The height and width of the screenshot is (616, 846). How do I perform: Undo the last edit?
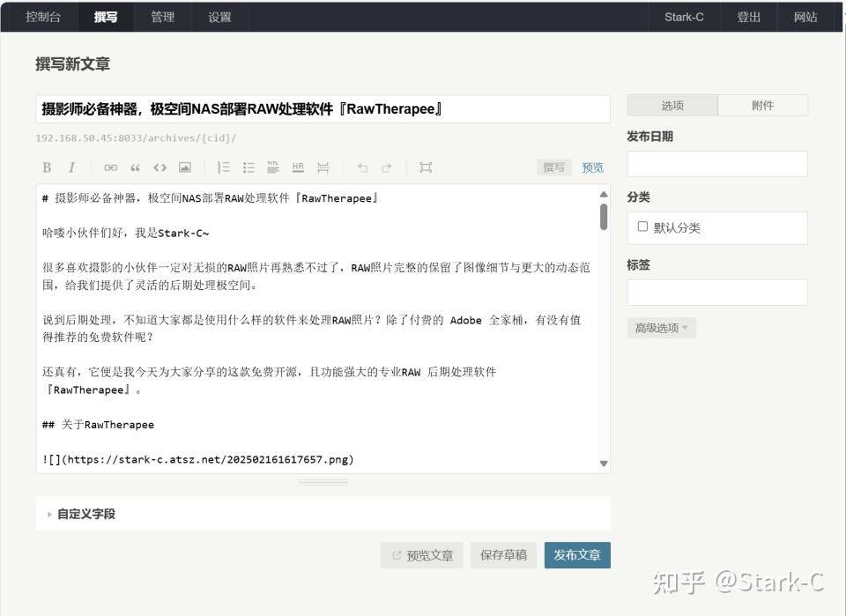(x=362, y=167)
